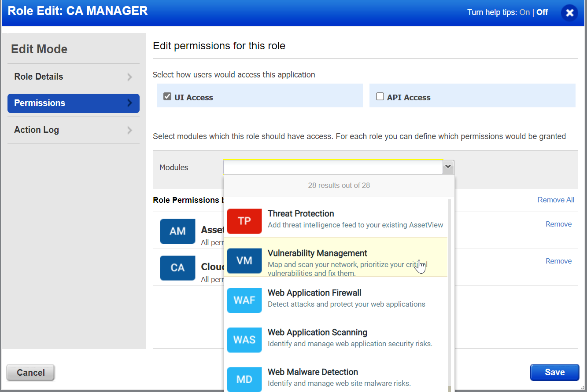The image size is (587, 392).
Task: Save the CA MANAGER role changes
Action: (x=554, y=372)
